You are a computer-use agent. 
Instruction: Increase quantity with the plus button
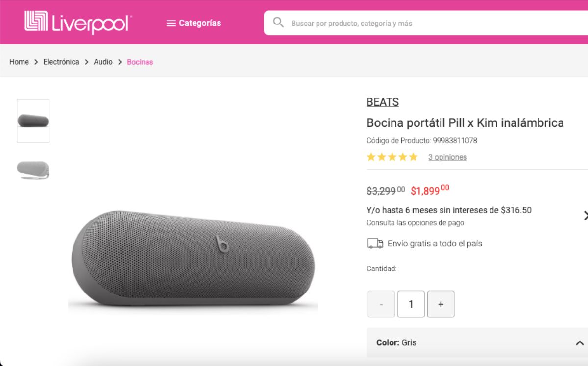(x=441, y=304)
